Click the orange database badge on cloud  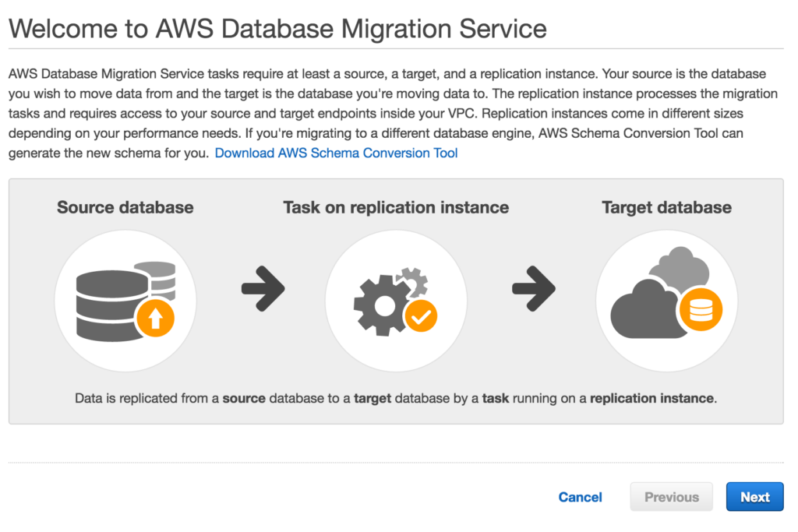click(x=701, y=312)
